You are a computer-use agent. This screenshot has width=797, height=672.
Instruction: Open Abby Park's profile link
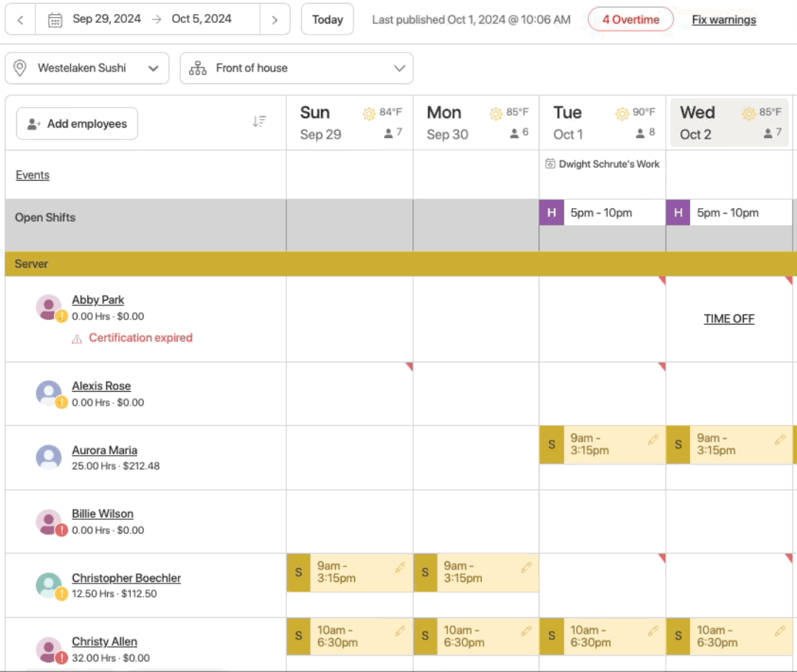click(97, 299)
